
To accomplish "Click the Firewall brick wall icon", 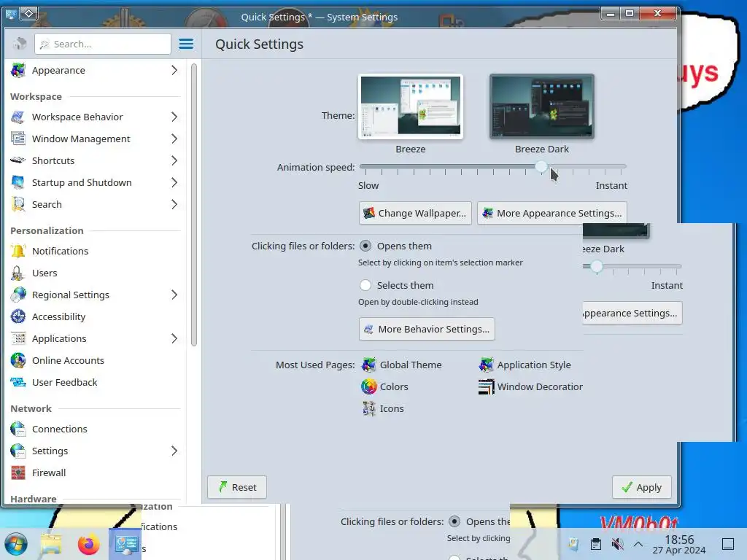I will pos(18,472).
